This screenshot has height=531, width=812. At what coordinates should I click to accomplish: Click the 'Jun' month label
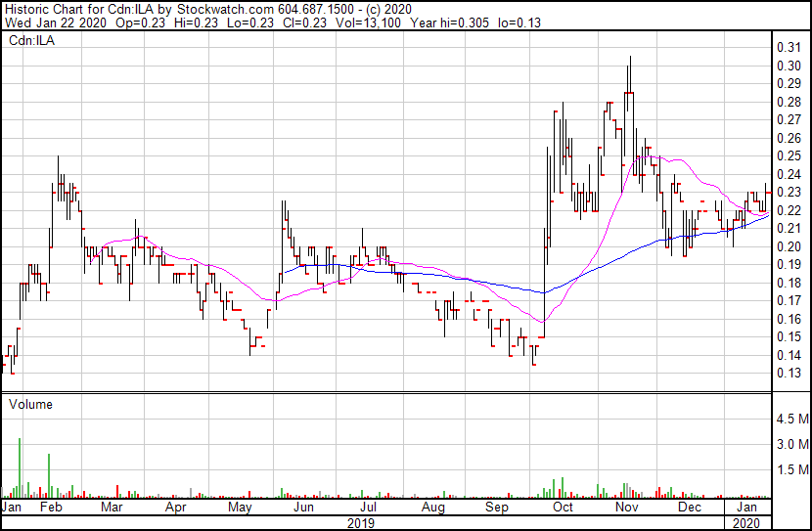[303, 508]
